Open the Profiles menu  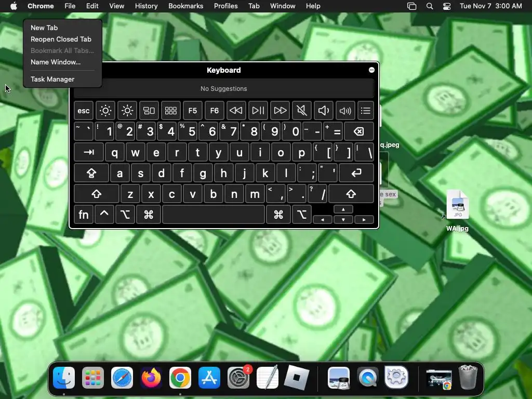point(225,6)
